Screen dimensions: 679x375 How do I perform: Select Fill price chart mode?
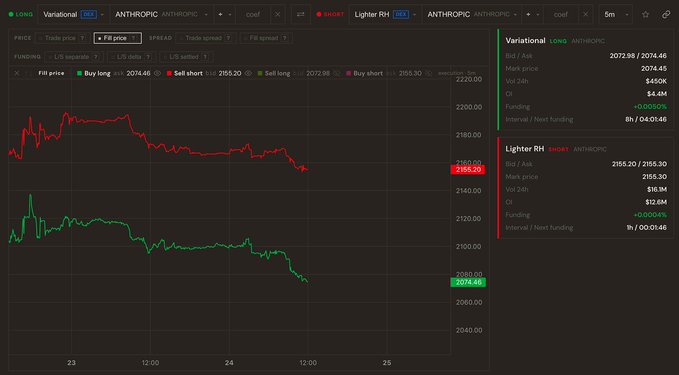[117, 38]
